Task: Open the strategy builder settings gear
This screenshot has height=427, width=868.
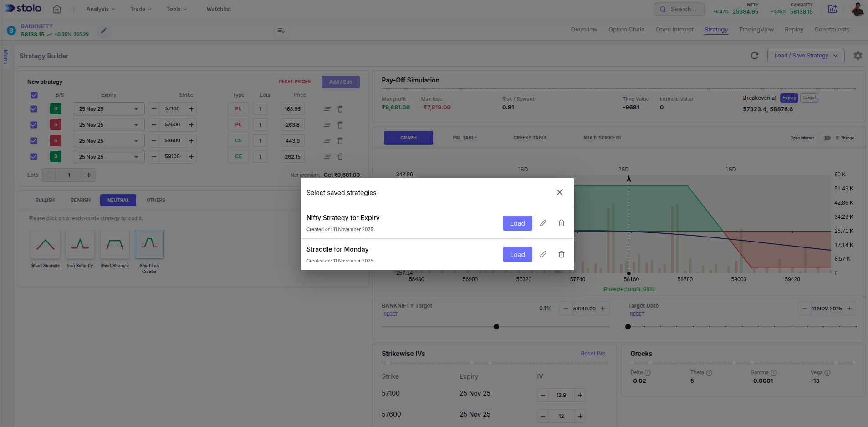Action: tap(858, 56)
